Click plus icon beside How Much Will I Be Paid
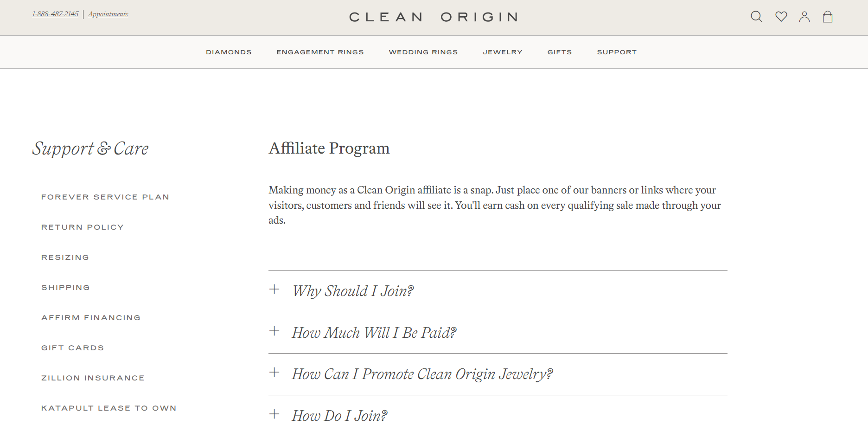Image resolution: width=868 pixels, height=425 pixels. (274, 331)
